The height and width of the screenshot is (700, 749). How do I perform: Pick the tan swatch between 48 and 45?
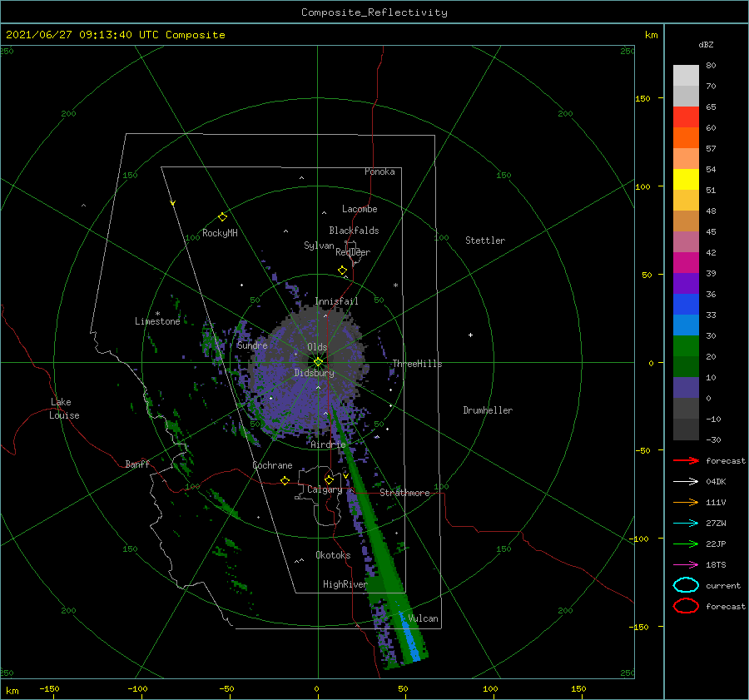tap(686, 221)
